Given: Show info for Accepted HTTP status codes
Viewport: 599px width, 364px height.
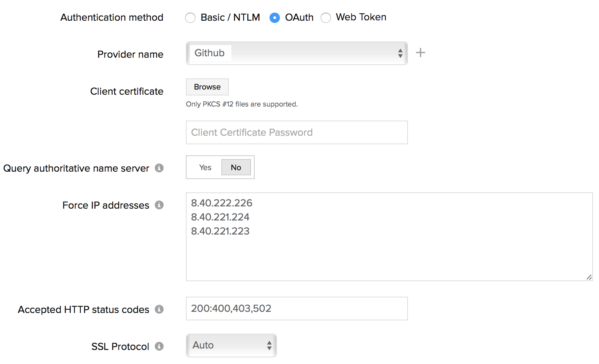Looking at the screenshot, I should coord(159,309).
